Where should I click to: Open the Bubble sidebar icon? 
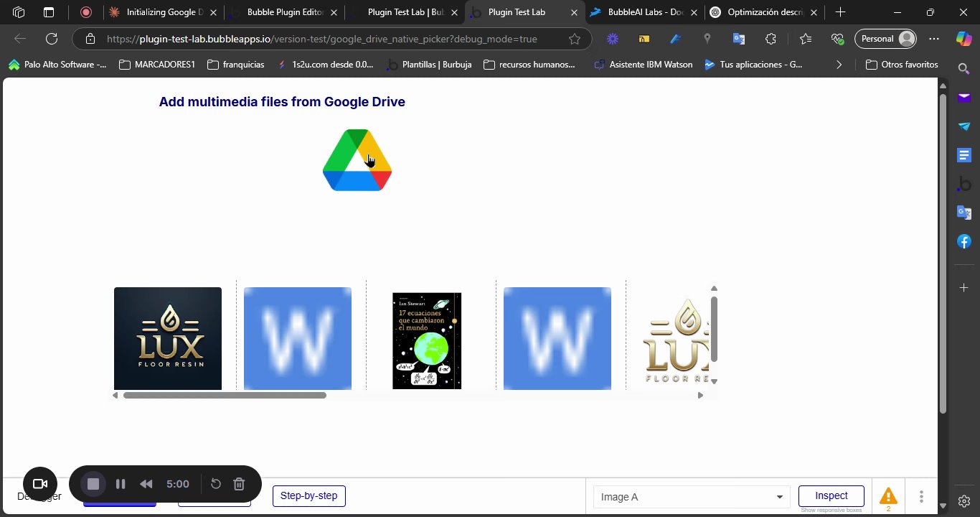[x=964, y=184]
